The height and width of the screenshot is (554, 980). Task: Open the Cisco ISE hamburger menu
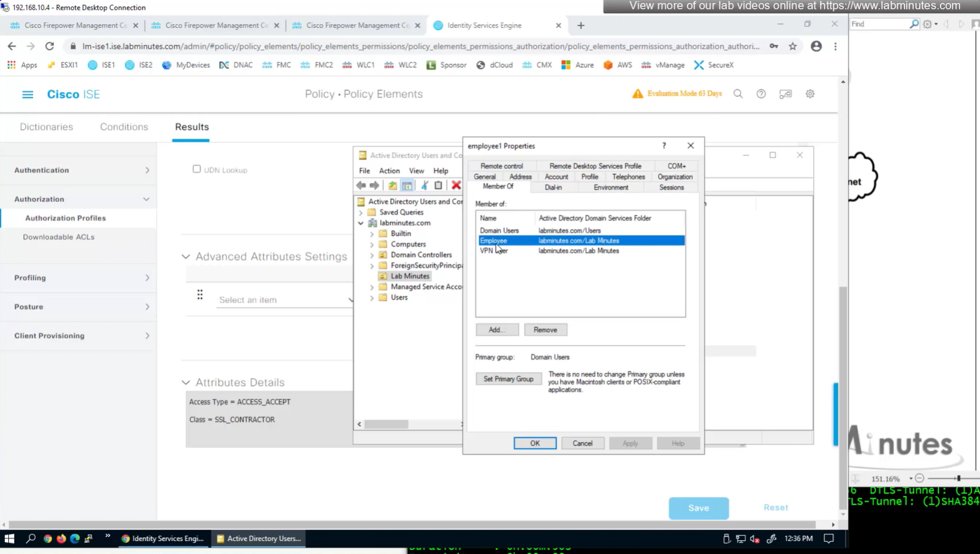[x=28, y=94]
